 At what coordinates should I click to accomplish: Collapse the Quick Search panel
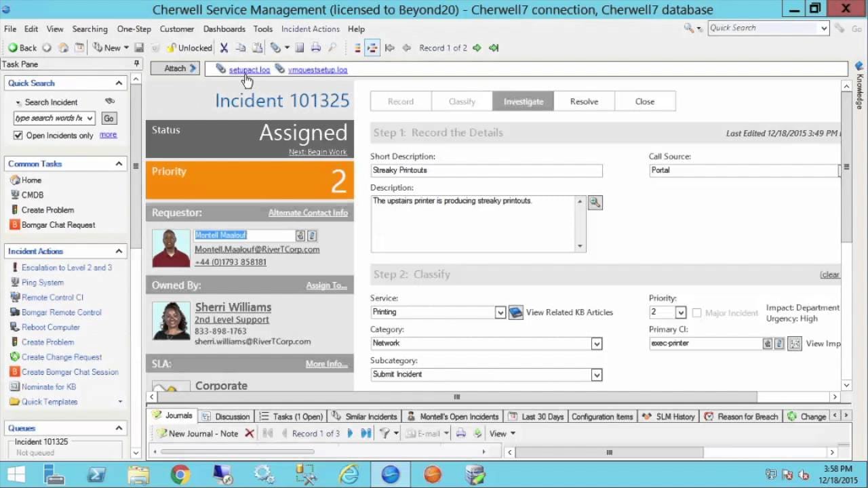pyautogui.click(x=119, y=83)
